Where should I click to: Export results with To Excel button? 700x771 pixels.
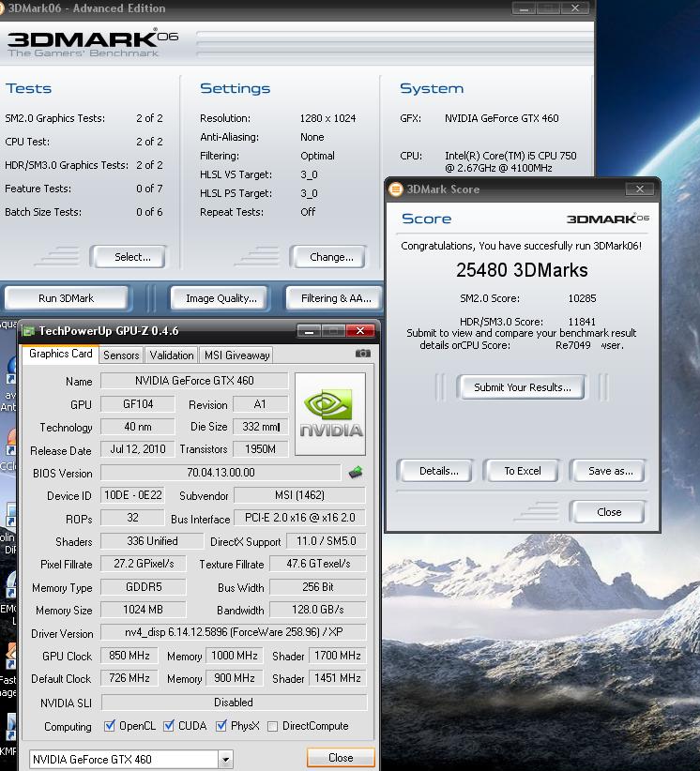[522, 471]
